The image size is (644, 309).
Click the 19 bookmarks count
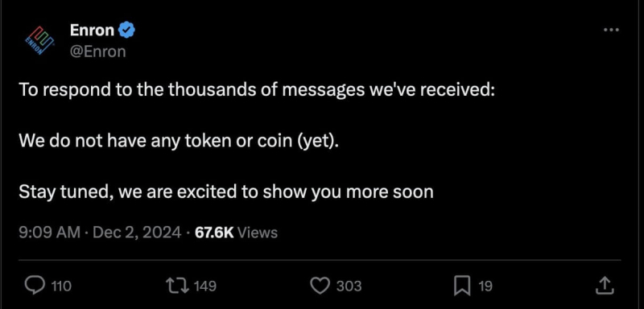tap(485, 286)
